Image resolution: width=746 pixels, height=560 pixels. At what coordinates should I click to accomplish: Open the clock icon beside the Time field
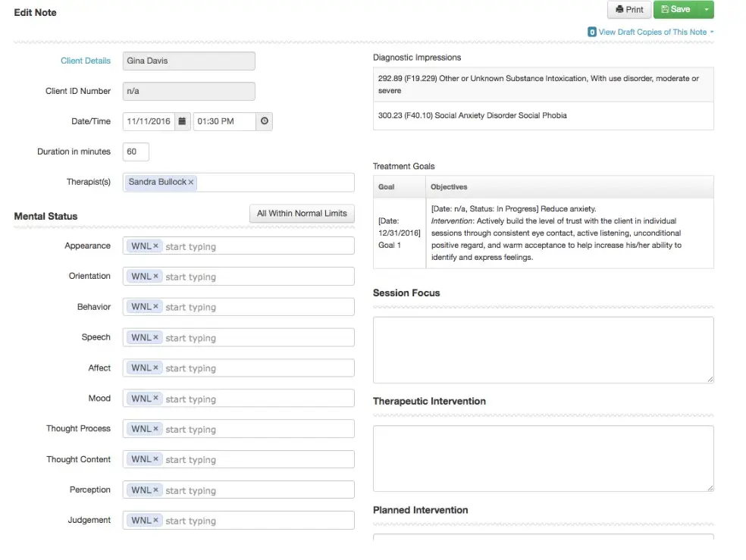(x=263, y=121)
